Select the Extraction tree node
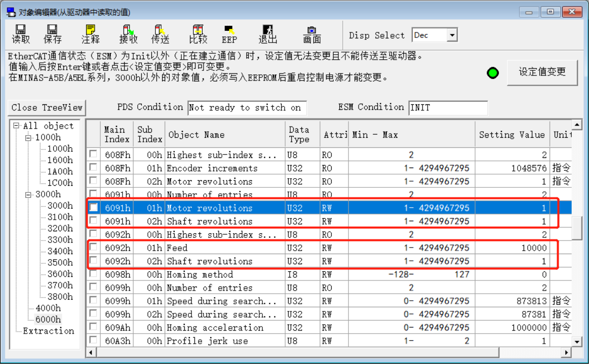The height and width of the screenshot is (364, 589). pyautogui.click(x=49, y=331)
